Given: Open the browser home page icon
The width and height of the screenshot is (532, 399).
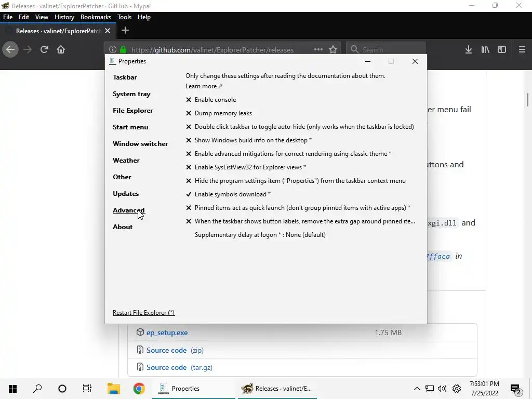Looking at the screenshot, I should [61, 49].
